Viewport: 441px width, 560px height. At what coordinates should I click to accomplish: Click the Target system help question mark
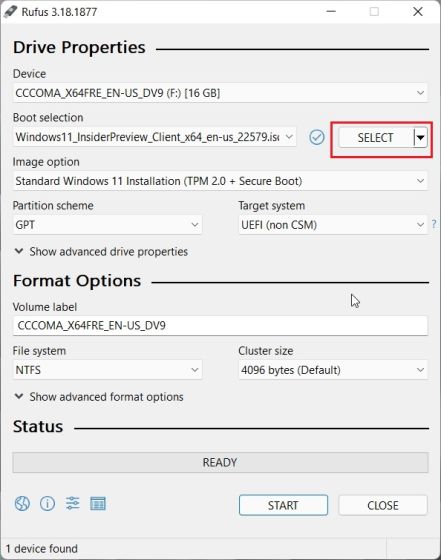(x=434, y=224)
